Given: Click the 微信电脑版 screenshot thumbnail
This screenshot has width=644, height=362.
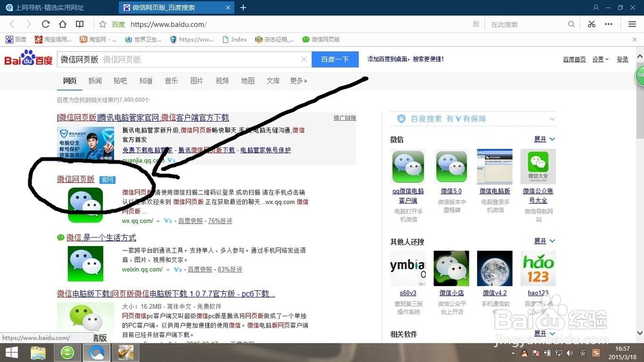Looking at the screenshot, I should (495, 166).
